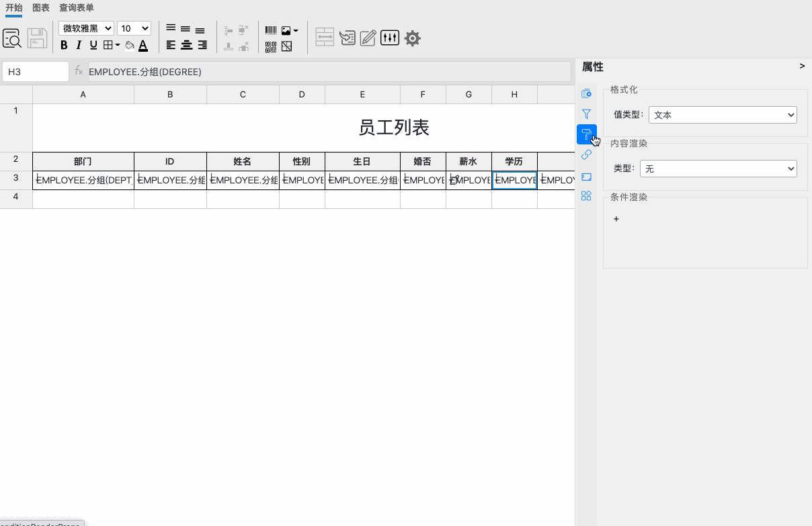Open the insert image dropdown
Screen dimensions: 812x526
(x=290, y=30)
